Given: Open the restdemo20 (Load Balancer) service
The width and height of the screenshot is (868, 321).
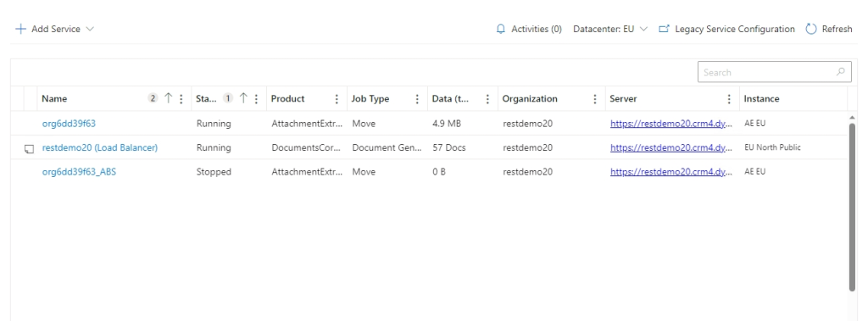Looking at the screenshot, I should pyautogui.click(x=100, y=147).
